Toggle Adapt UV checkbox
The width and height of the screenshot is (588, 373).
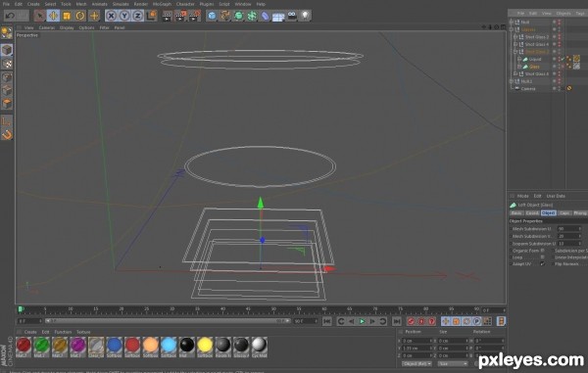(542, 264)
